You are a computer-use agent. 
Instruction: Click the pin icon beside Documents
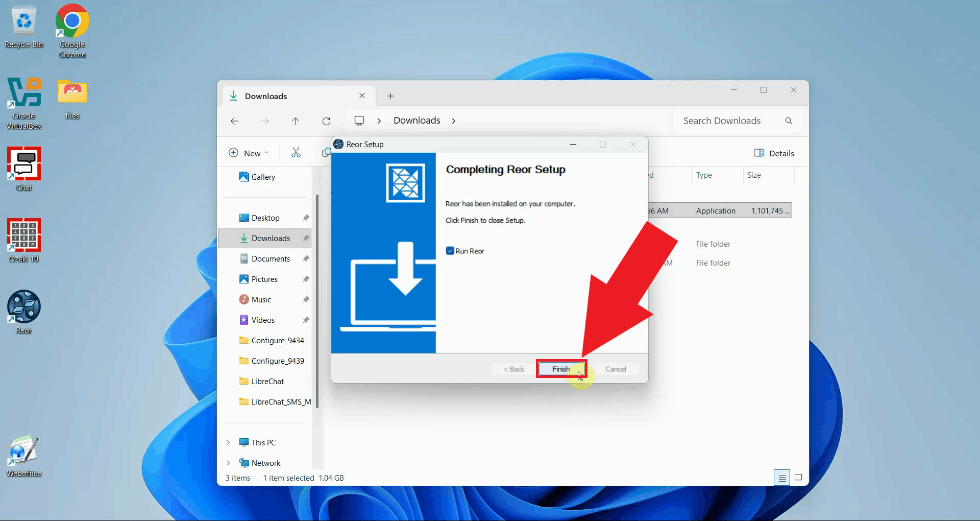306,259
